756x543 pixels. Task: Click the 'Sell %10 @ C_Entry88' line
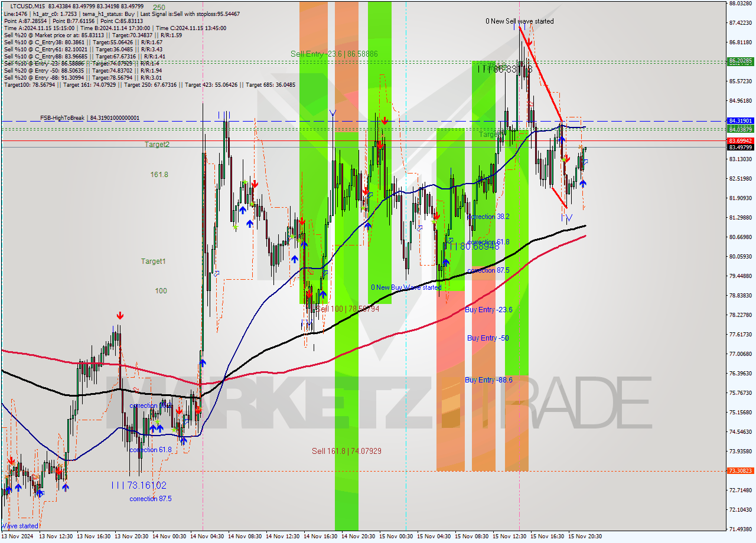click(x=84, y=57)
